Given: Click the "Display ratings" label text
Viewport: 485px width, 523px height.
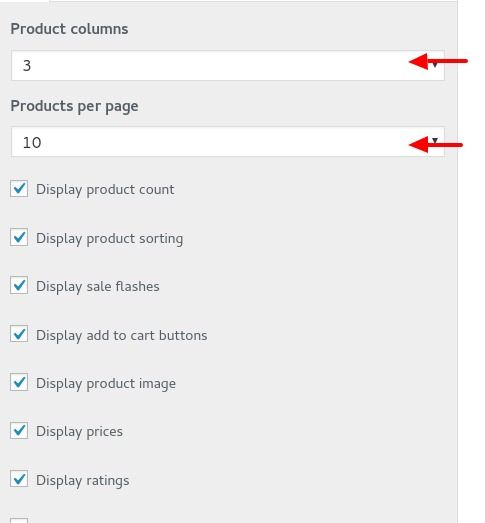Looking at the screenshot, I should [x=83, y=481].
